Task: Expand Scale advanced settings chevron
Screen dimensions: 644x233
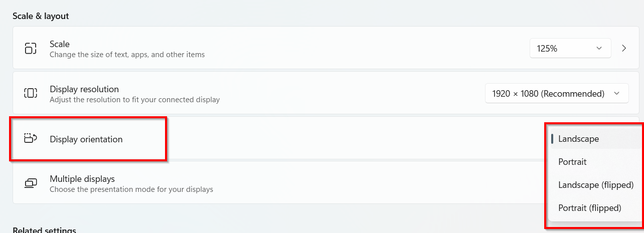Action: coord(624,49)
